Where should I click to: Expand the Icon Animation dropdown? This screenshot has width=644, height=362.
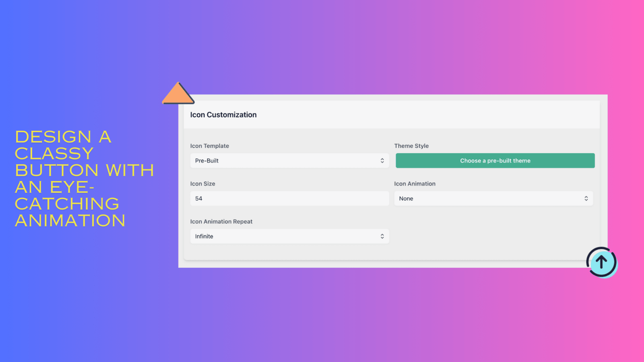(x=493, y=198)
